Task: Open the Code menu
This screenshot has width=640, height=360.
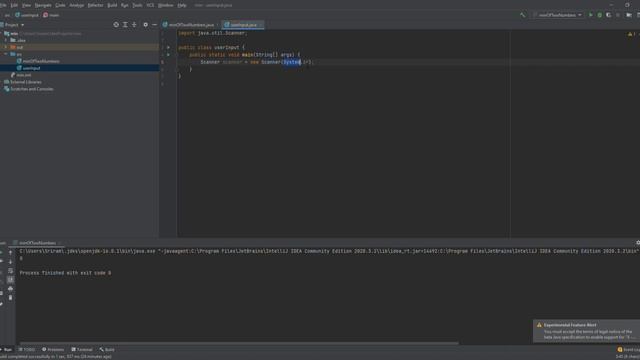Action: point(60,5)
